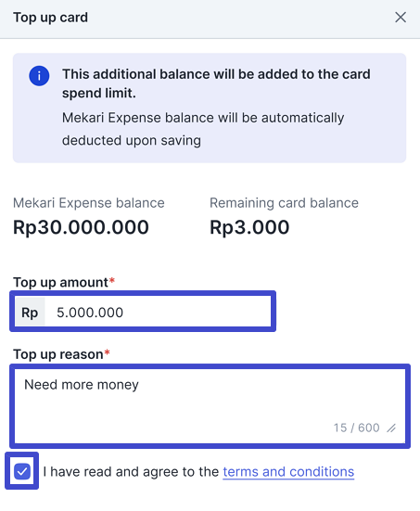Screen dimensions: 420x511
Task: Click the "Need more money" reason text
Action: (82, 385)
